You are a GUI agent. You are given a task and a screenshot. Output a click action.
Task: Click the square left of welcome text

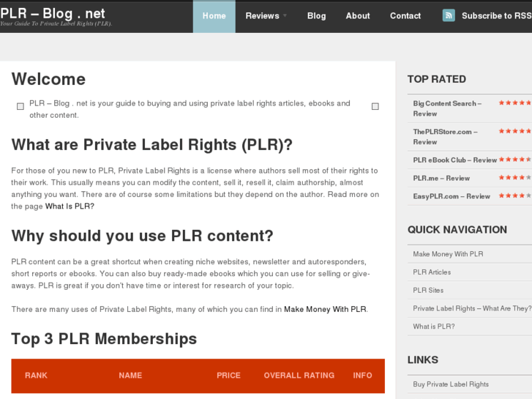click(x=20, y=106)
